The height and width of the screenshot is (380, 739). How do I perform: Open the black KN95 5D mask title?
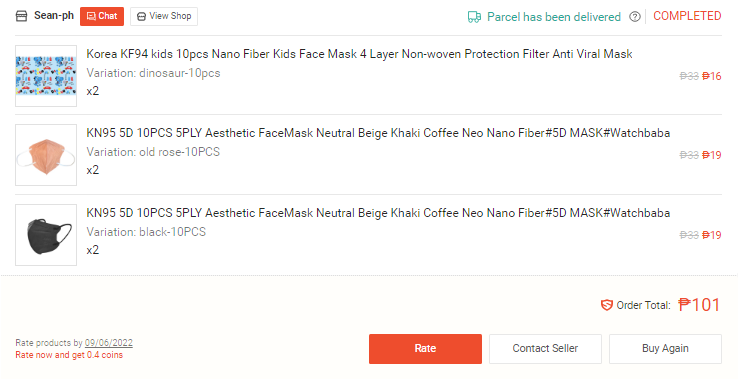[x=378, y=213]
